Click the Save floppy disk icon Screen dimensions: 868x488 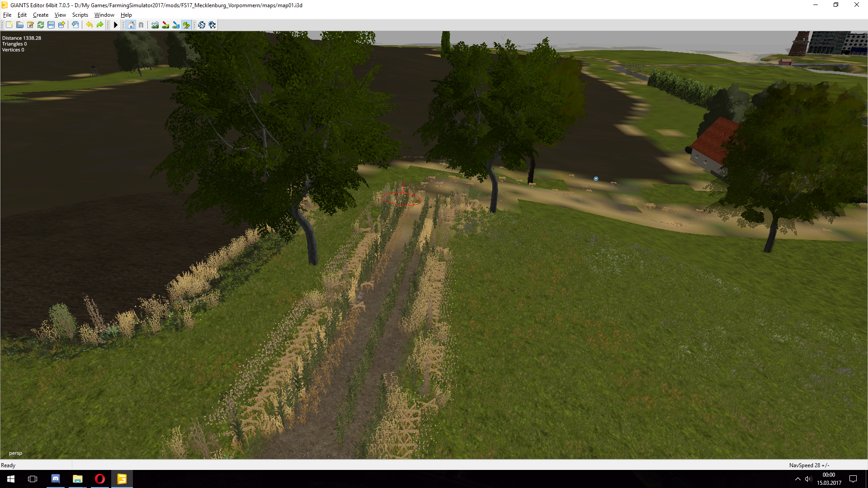tap(51, 25)
